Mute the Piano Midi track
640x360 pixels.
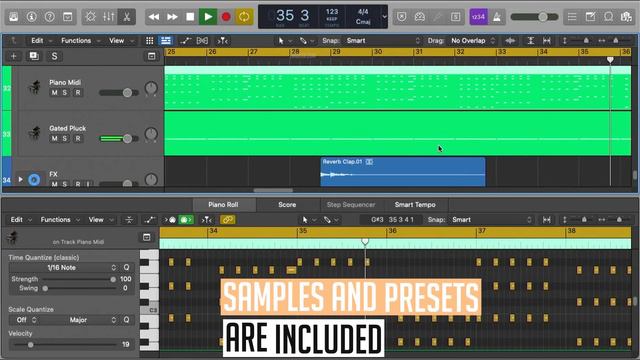(x=54, y=93)
